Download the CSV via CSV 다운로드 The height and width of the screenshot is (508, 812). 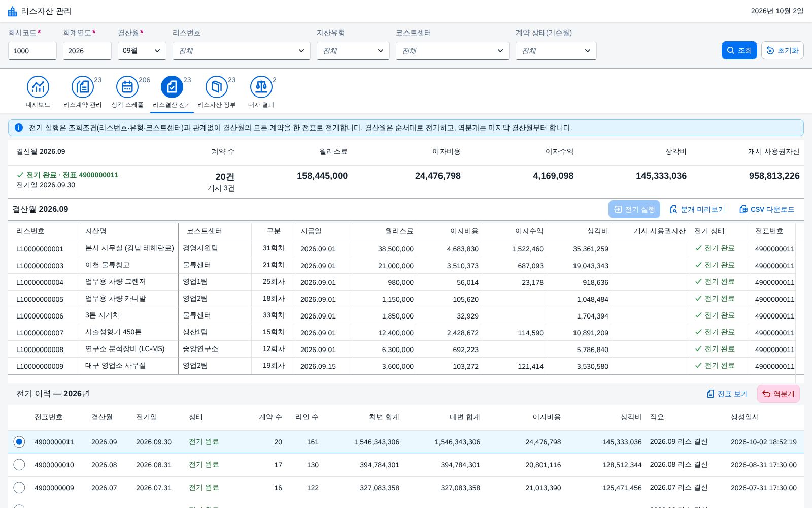(767, 209)
